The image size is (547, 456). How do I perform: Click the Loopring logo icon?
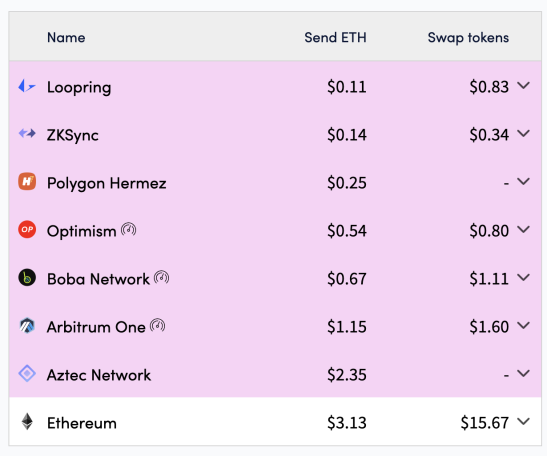[27, 86]
